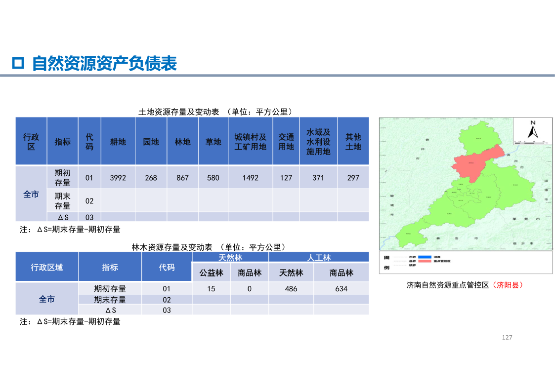This screenshot has height=392, width=555.
Task: Click code 02 in the forest resource table
Action: (167, 300)
